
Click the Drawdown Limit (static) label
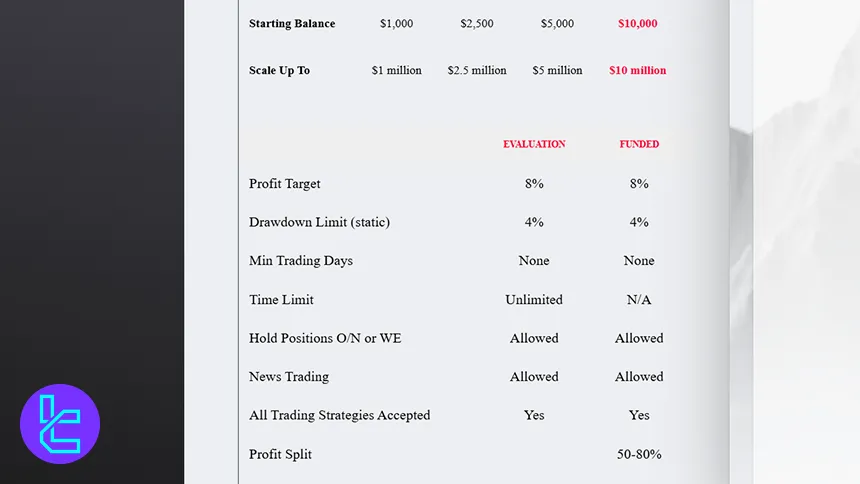(319, 222)
